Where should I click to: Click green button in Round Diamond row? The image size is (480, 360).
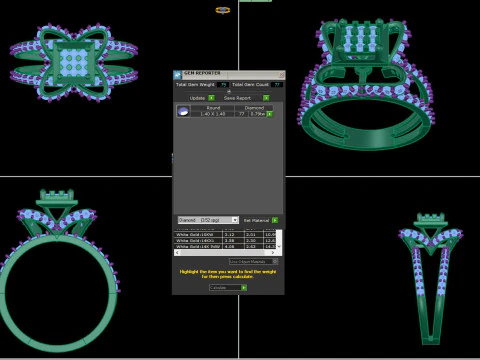click(270, 114)
